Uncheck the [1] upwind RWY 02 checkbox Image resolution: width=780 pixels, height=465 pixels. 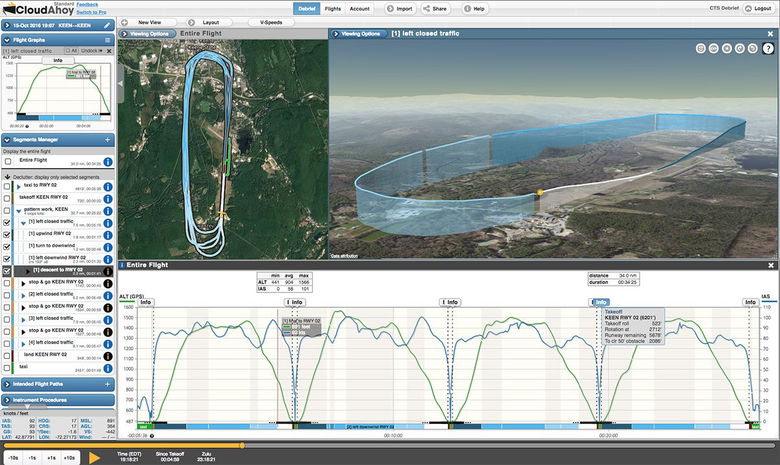(x=6, y=235)
